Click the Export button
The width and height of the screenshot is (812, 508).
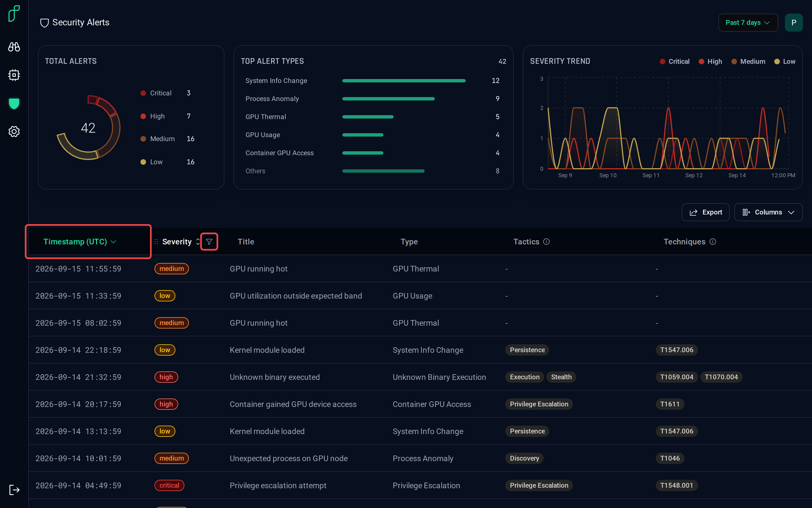(x=705, y=212)
